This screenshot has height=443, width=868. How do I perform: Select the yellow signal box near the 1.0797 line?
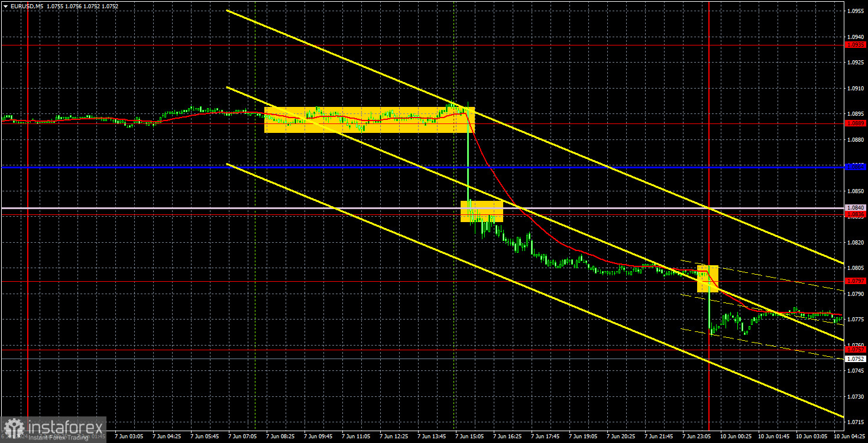click(x=708, y=279)
